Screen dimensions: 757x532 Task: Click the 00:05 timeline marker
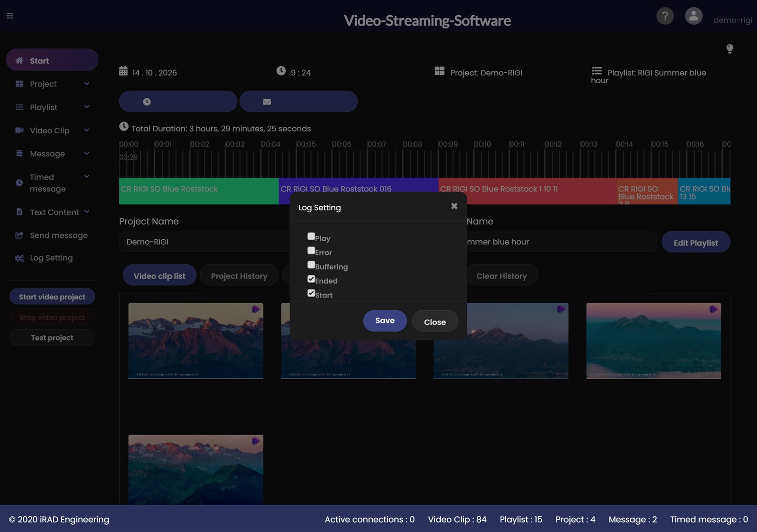click(x=306, y=144)
